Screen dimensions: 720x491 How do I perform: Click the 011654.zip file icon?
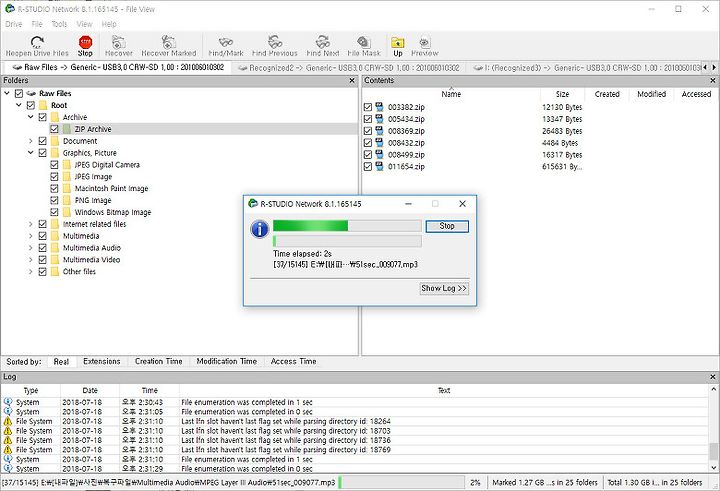point(380,166)
